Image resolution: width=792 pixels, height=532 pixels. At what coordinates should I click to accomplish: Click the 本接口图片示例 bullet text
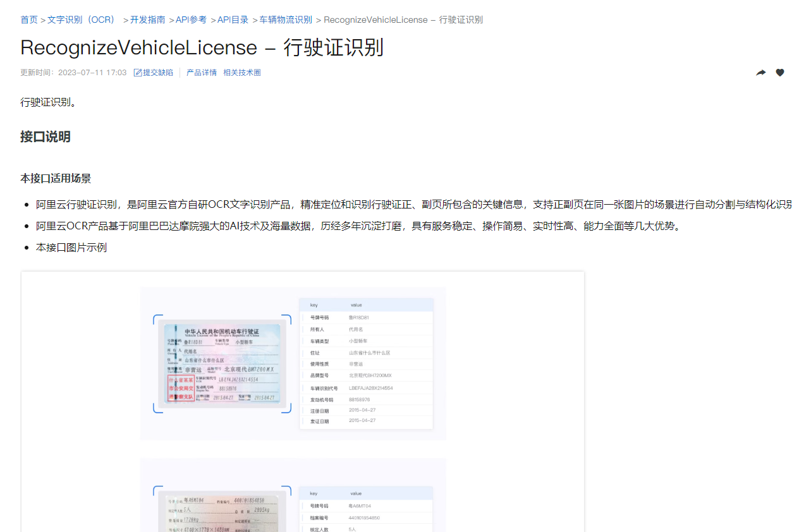pyautogui.click(x=71, y=247)
